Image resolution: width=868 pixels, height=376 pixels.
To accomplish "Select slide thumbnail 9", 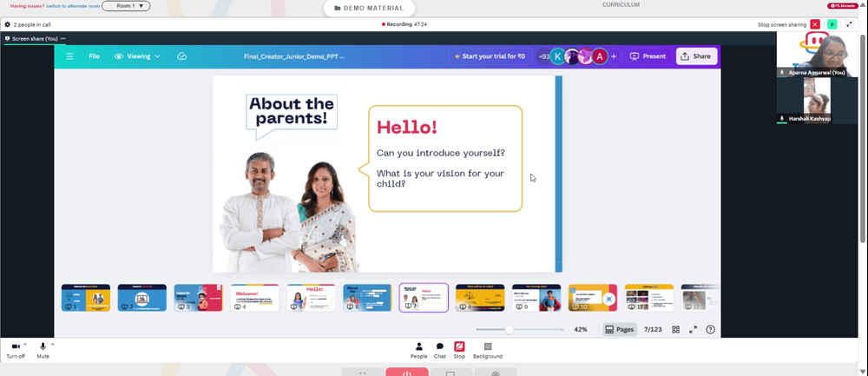I will [x=536, y=298].
